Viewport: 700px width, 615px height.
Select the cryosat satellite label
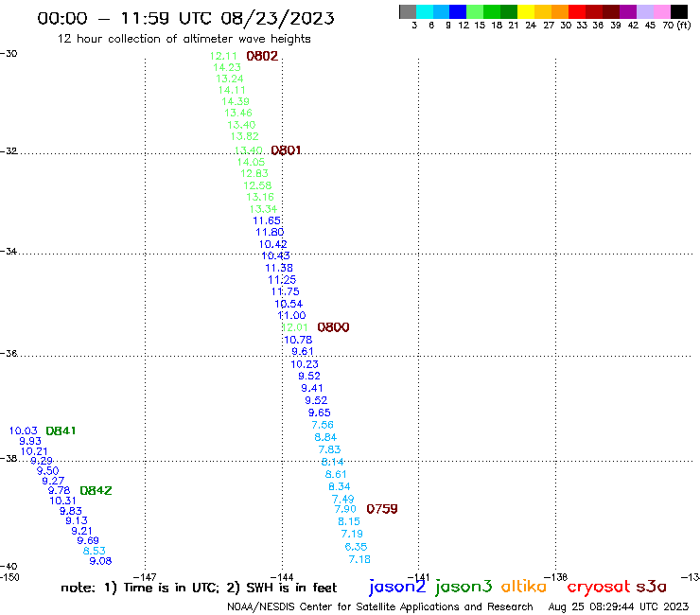pyautogui.click(x=599, y=588)
